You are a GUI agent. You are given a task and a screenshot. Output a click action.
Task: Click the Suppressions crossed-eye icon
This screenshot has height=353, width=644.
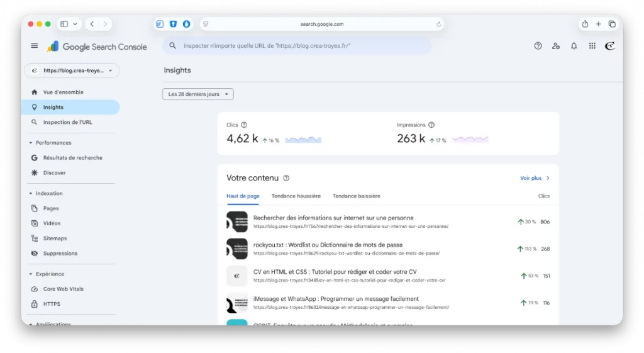click(x=35, y=253)
